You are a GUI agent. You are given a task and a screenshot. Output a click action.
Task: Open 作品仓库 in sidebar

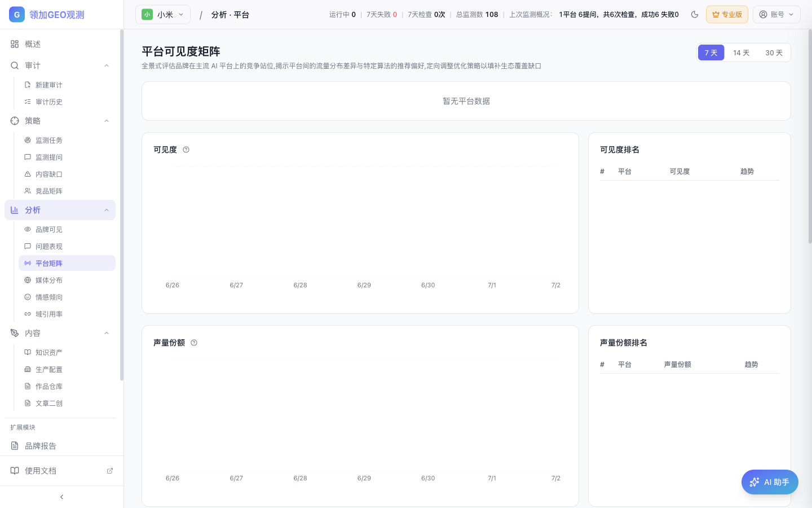coord(67,386)
